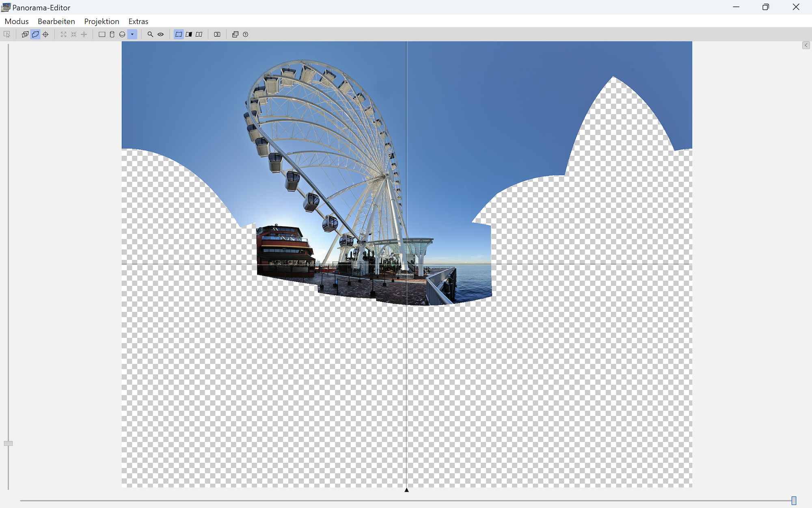Click the magnifier zoom tool
The image size is (812, 508).
(150, 35)
